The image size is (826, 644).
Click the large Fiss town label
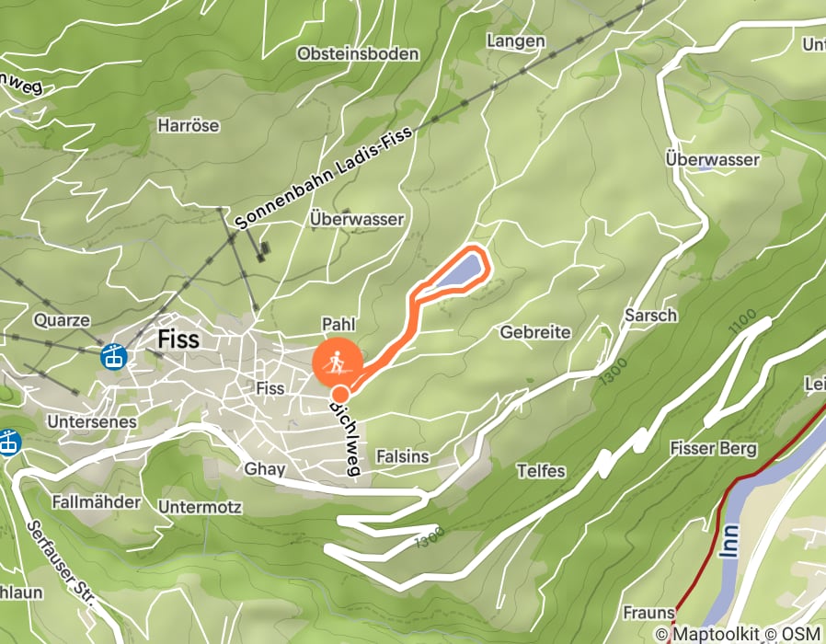point(178,339)
